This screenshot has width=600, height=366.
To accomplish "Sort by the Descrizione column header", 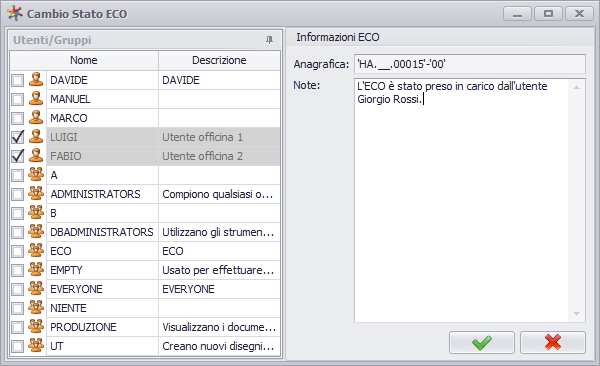I will [219, 60].
